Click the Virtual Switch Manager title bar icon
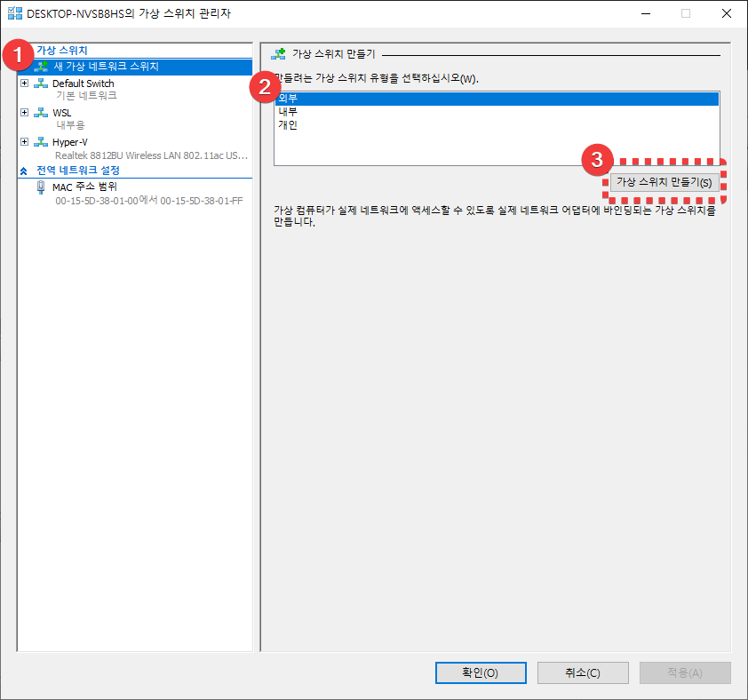The height and width of the screenshot is (700, 748). point(15,13)
